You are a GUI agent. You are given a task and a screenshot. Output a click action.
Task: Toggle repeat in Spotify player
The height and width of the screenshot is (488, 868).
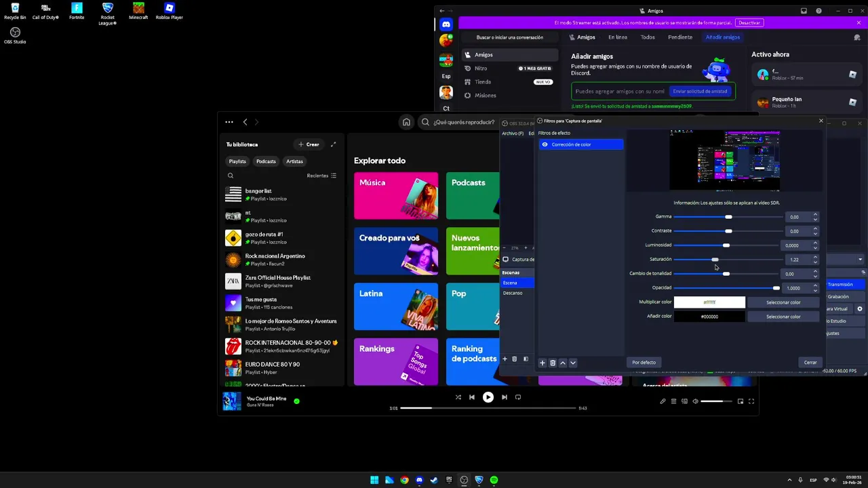518,397
